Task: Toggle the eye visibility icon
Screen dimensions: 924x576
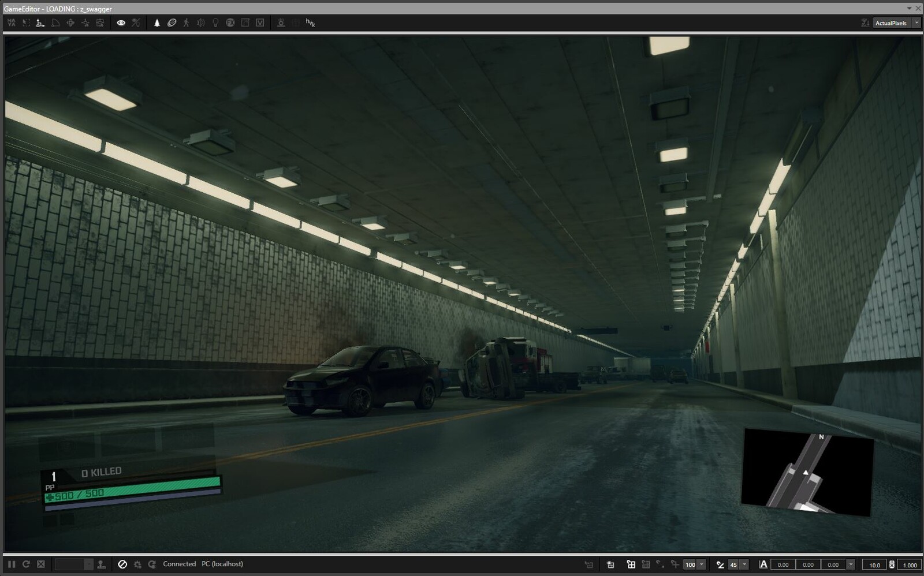Action: [121, 23]
